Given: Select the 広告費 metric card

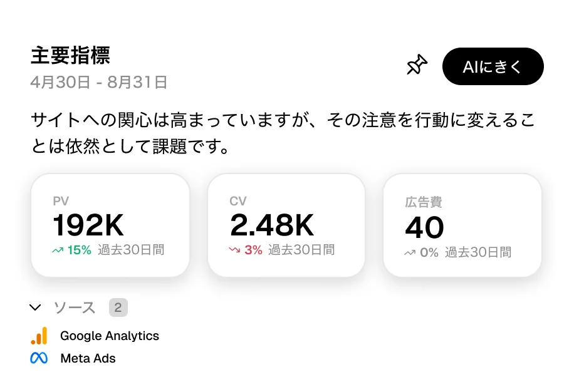Looking at the screenshot, I should click(x=462, y=225).
